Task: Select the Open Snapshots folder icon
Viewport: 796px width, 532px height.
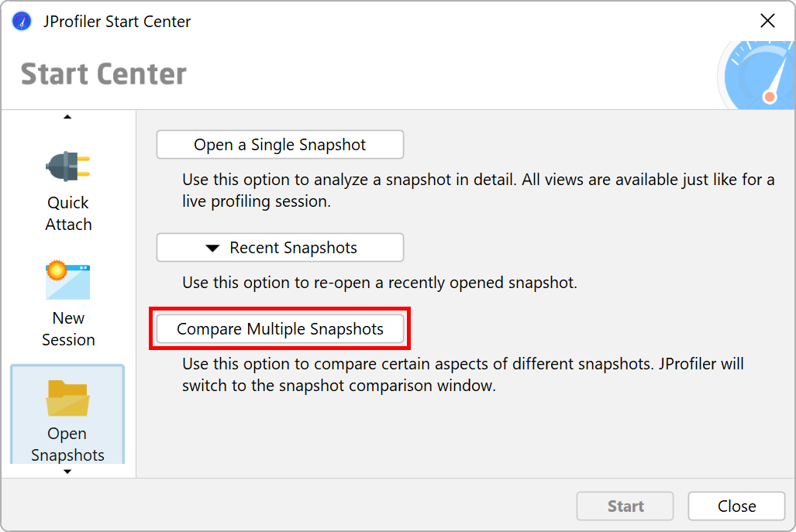Action: pyautogui.click(x=67, y=398)
